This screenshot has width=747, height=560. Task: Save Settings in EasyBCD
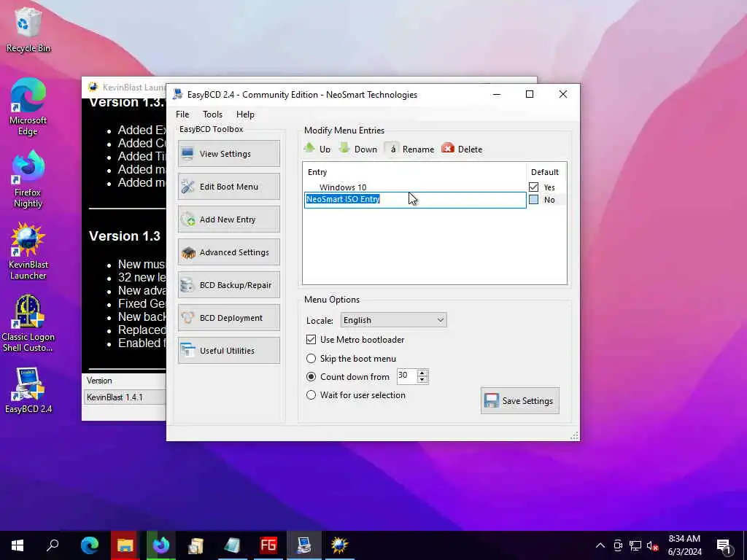click(519, 400)
